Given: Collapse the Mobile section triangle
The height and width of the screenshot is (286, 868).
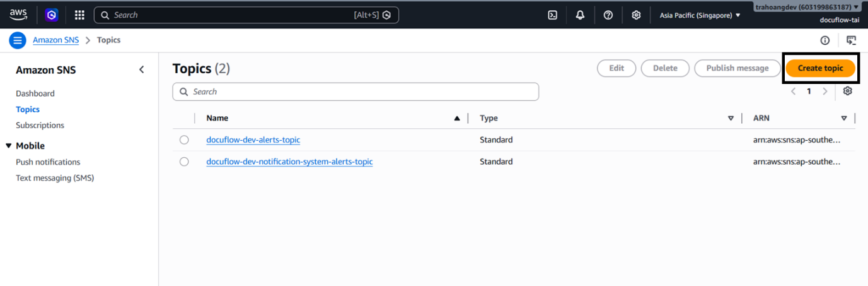Looking at the screenshot, I should click(x=8, y=146).
